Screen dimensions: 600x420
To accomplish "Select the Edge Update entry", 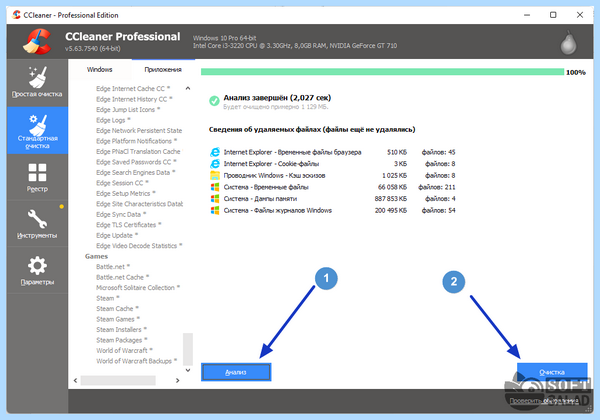I will [x=117, y=235].
